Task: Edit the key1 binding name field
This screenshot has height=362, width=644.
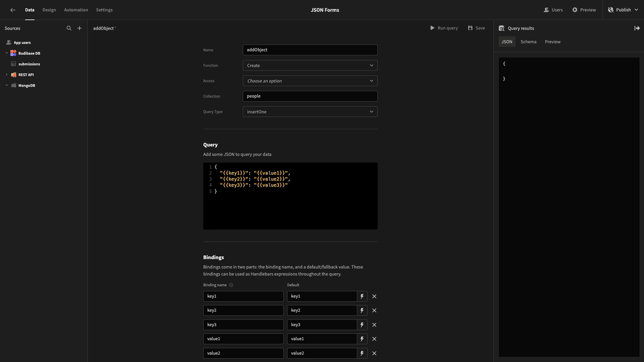Action: click(x=243, y=296)
